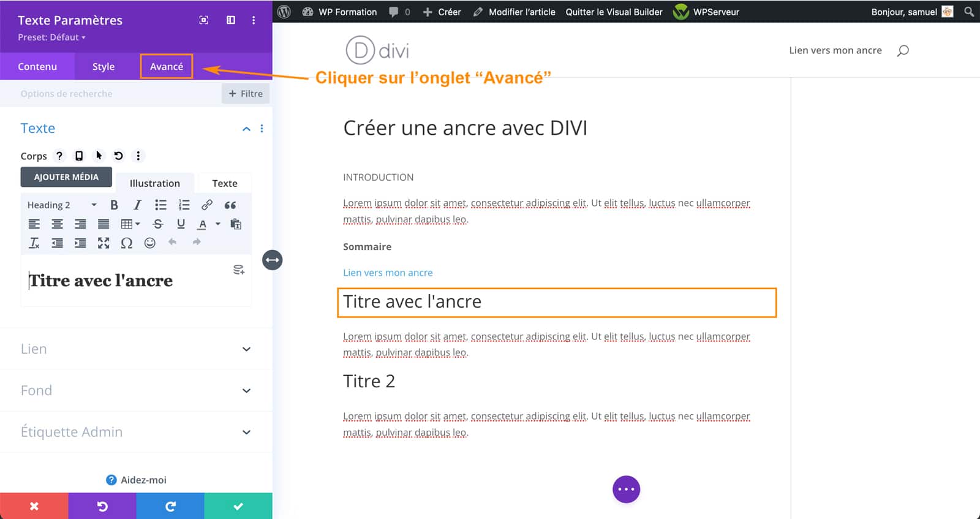Image resolution: width=980 pixels, height=519 pixels.
Task: Click the snap modal to sidebar icon
Action: (231, 20)
